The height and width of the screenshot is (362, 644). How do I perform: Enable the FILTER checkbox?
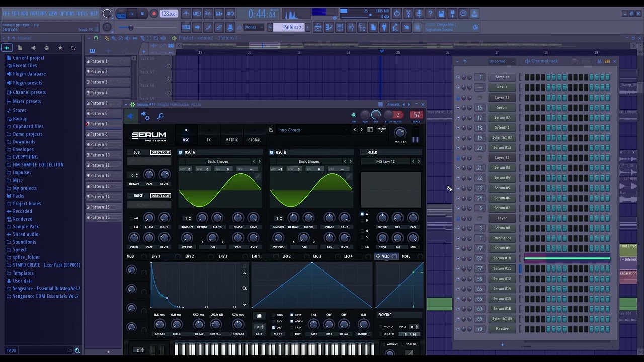click(363, 152)
